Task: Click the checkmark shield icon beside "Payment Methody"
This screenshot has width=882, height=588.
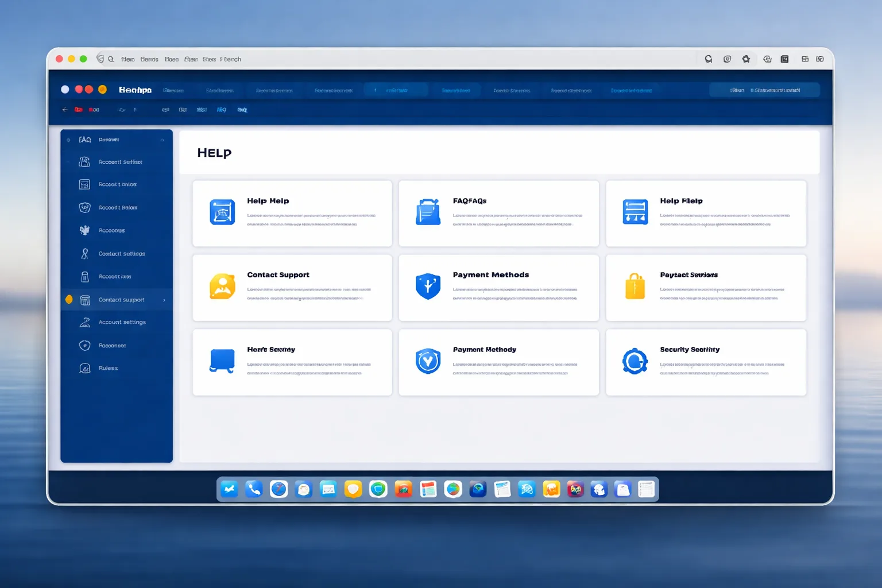Action: pos(428,361)
